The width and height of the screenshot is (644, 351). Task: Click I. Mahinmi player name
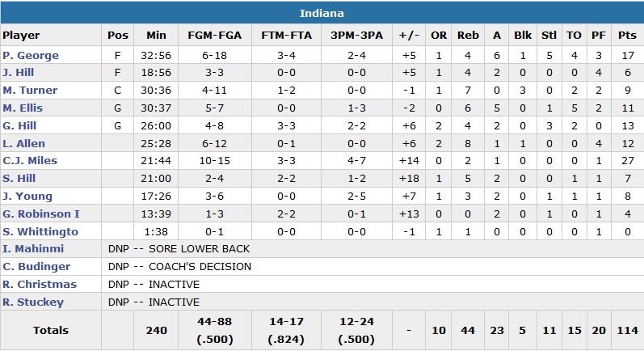tap(33, 249)
